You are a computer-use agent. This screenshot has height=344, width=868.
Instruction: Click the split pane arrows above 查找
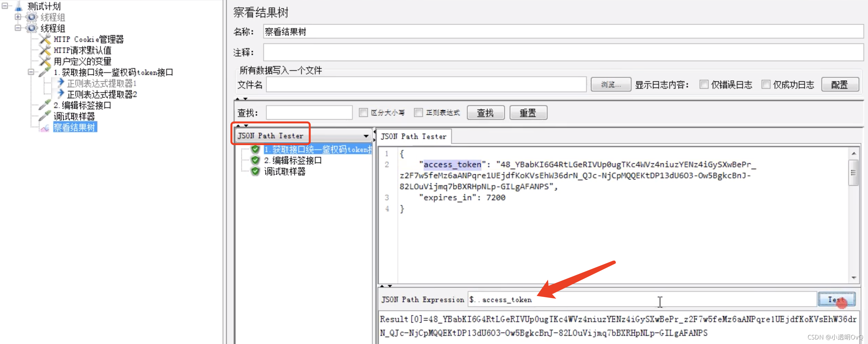click(x=242, y=99)
